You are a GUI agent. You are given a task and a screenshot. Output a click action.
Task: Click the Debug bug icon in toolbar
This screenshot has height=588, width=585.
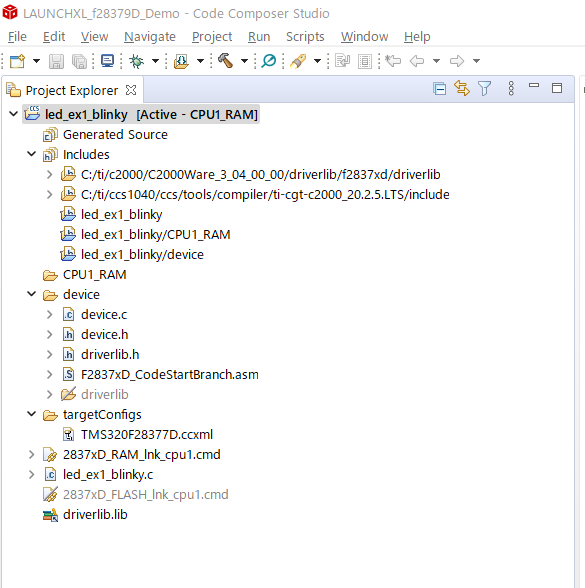coord(136,61)
